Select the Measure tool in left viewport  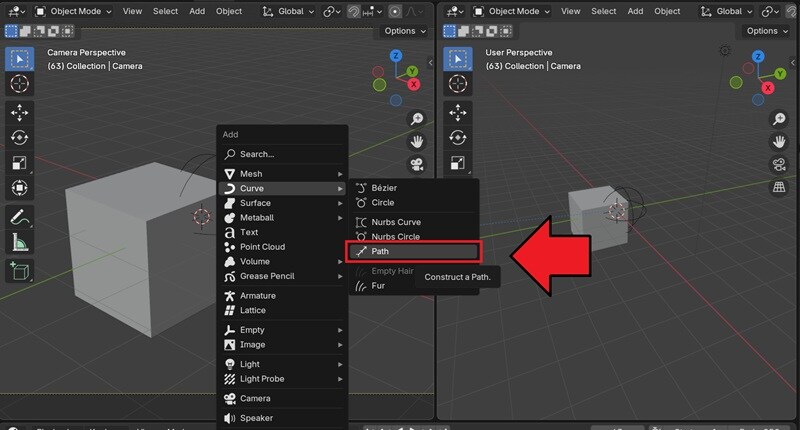coord(19,242)
